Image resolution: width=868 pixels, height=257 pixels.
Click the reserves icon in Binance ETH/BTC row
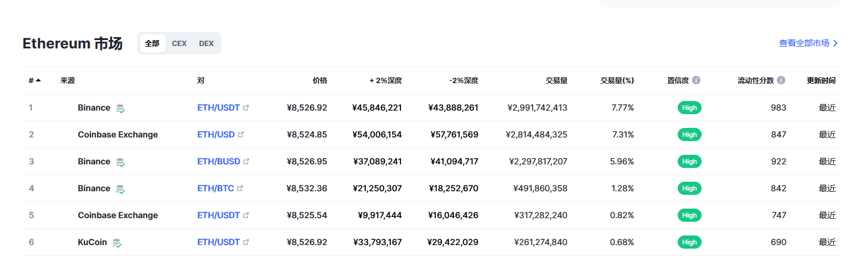coord(120,189)
